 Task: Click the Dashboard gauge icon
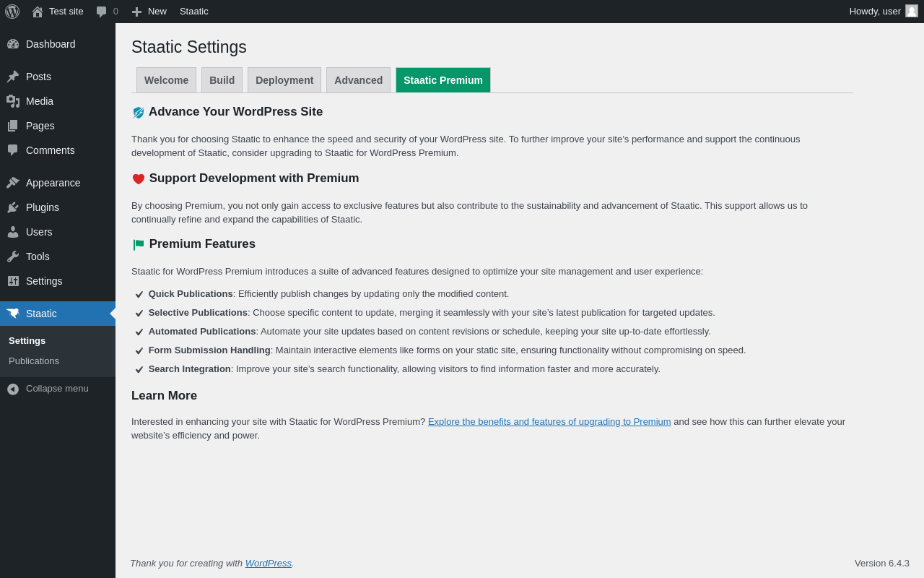tap(13, 44)
